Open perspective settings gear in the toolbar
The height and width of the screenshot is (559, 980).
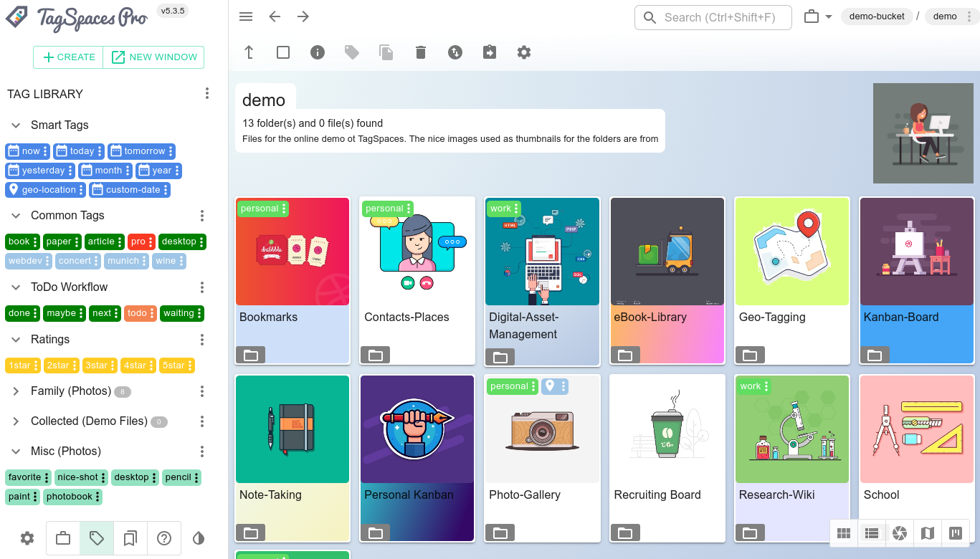coord(524,52)
